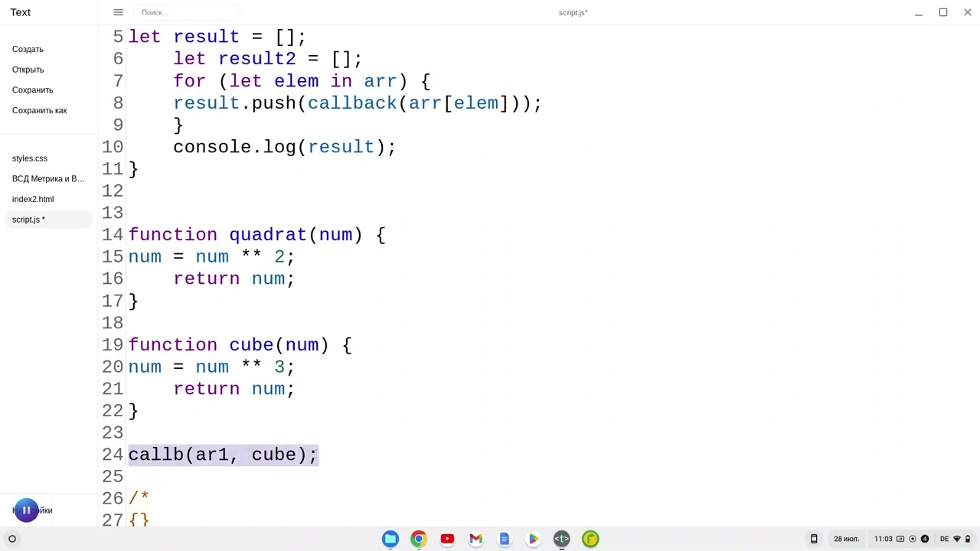Open Gmail from the shelf
The image size is (980, 551).
click(475, 539)
